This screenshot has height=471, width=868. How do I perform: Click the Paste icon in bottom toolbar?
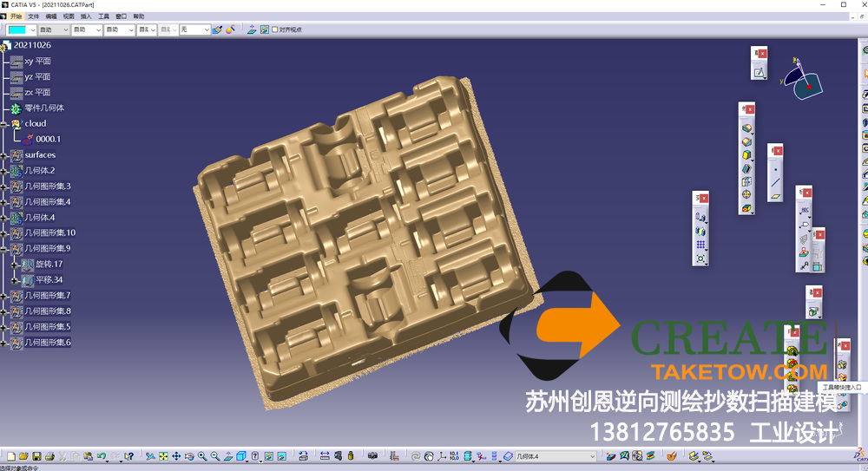pyautogui.click(x=89, y=456)
